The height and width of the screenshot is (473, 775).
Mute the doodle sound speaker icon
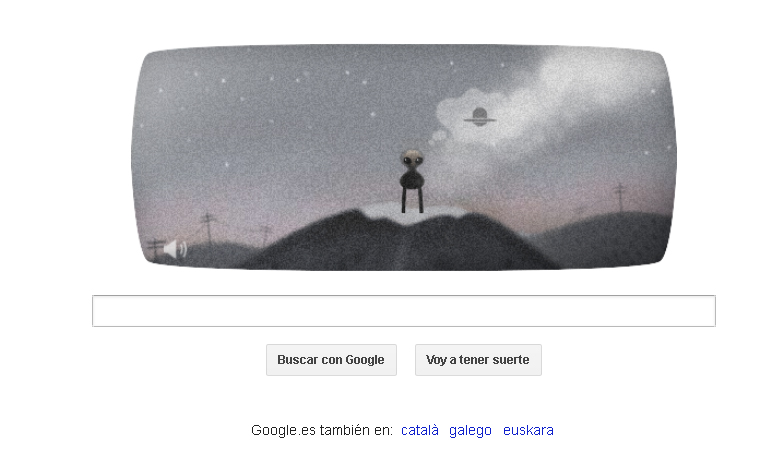175,249
